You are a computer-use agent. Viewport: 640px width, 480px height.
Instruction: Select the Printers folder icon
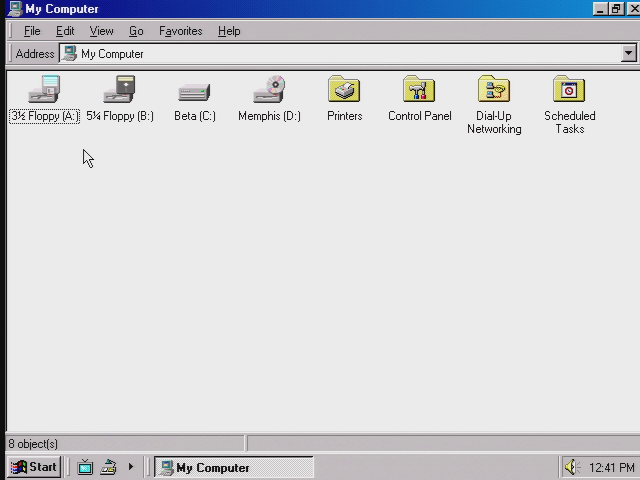coord(344,89)
